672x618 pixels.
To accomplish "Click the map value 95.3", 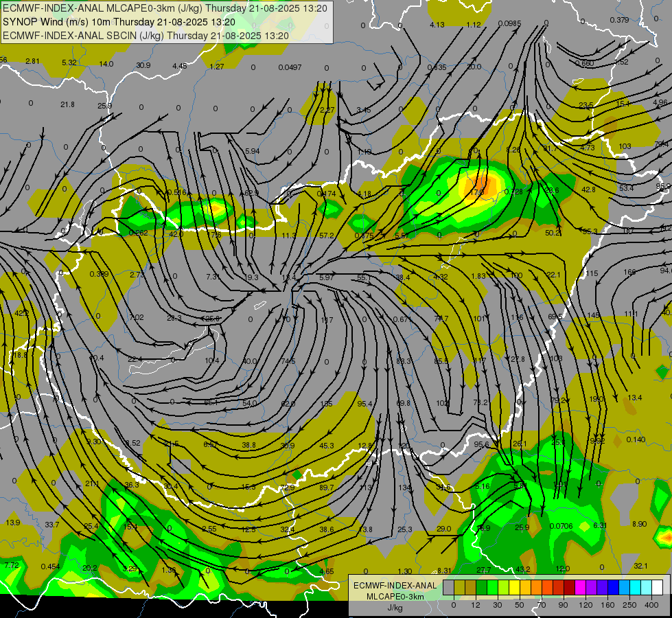I will 590,231.
